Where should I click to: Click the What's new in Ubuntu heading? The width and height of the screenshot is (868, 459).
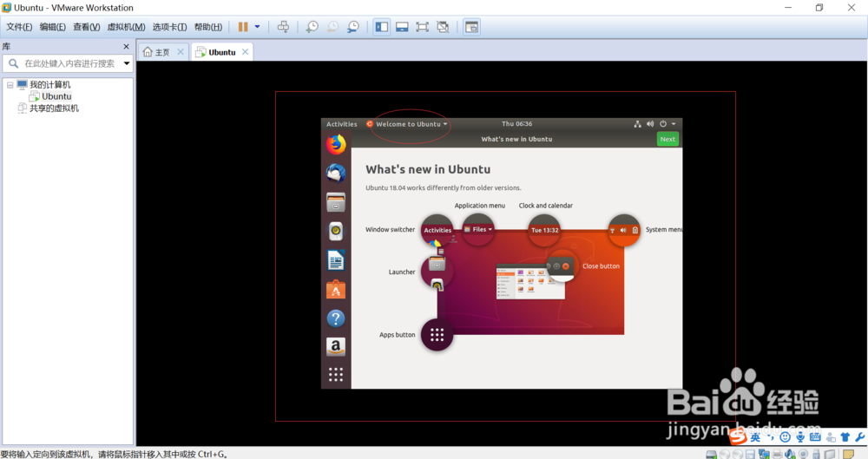pos(428,169)
